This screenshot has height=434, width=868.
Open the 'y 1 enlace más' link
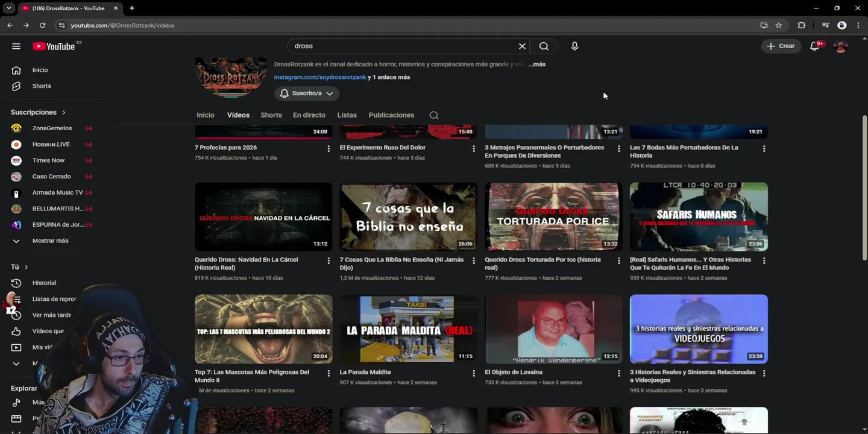click(x=389, y=77)
